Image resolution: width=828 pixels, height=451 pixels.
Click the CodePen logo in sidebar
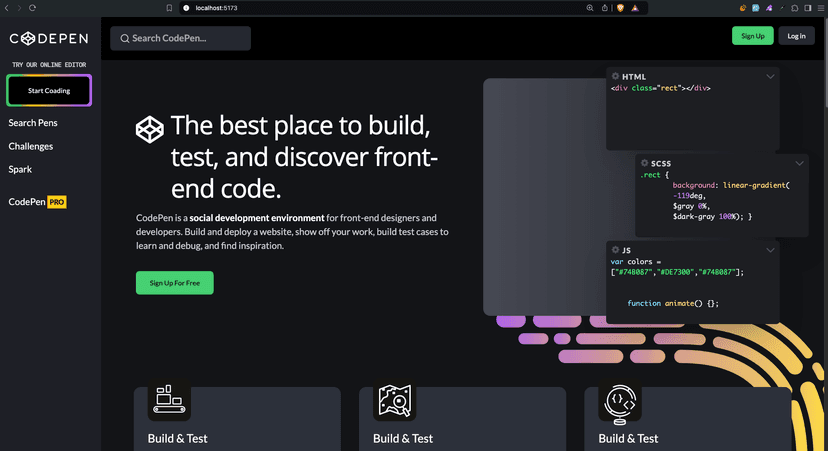click(x=49, y=39)
